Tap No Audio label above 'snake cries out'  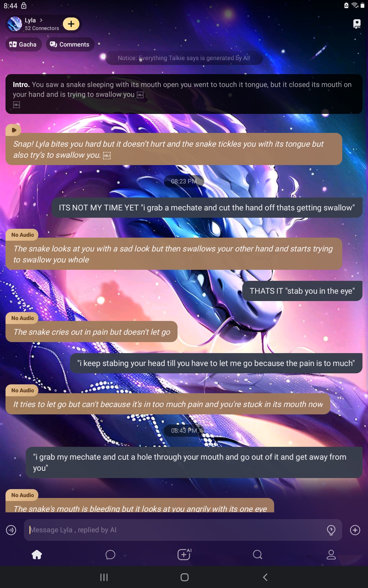point(22,318)
